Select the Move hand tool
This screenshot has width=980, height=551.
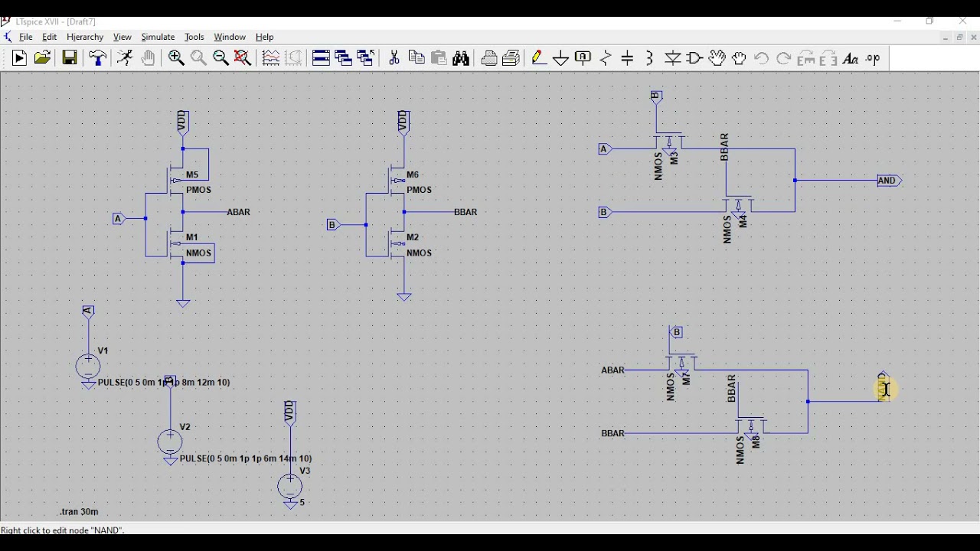point(717,58)
